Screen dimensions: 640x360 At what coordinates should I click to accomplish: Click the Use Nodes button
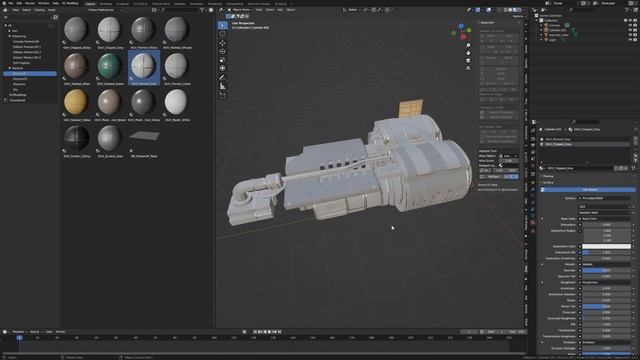tap(589, 190)
